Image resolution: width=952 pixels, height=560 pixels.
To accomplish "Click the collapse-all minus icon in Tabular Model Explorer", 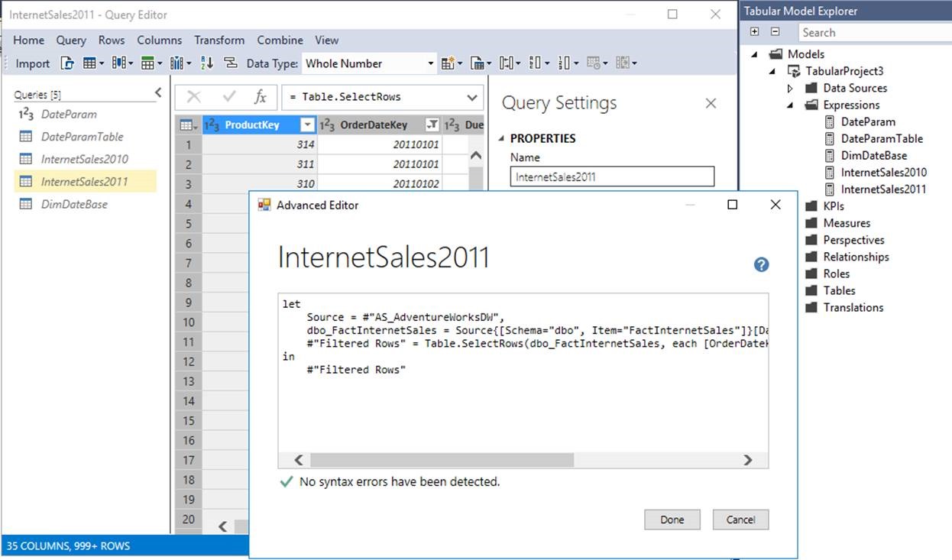I will pos(776,32).
